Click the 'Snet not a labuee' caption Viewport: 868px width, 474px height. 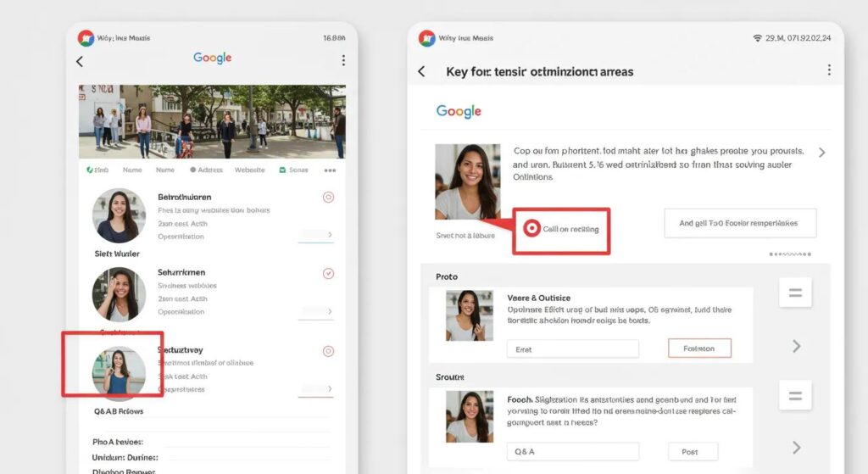[x=465, y=236]
